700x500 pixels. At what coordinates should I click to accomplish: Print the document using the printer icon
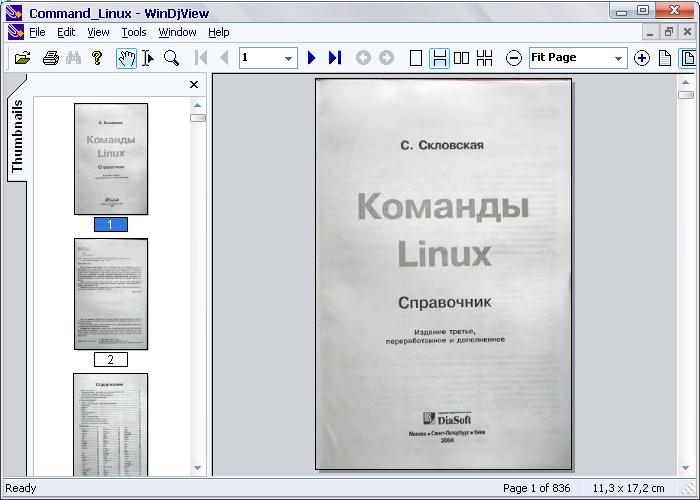(x=50, y=58)
